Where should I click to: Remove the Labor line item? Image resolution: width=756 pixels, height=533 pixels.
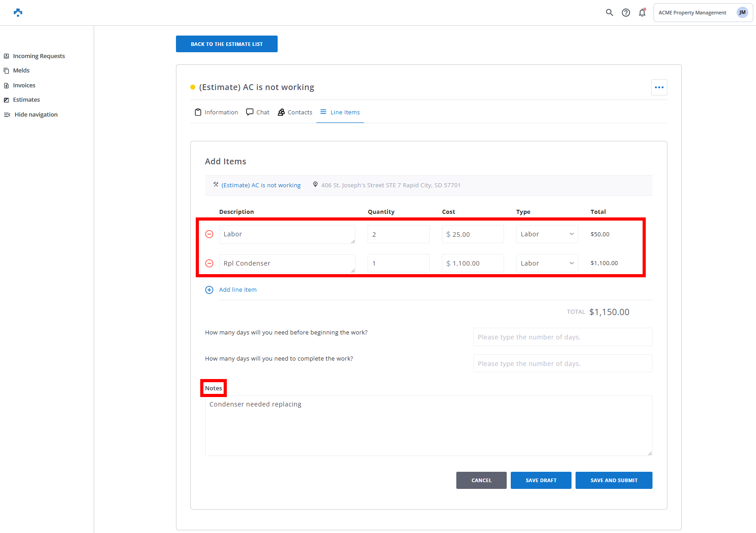click(209, 234)
